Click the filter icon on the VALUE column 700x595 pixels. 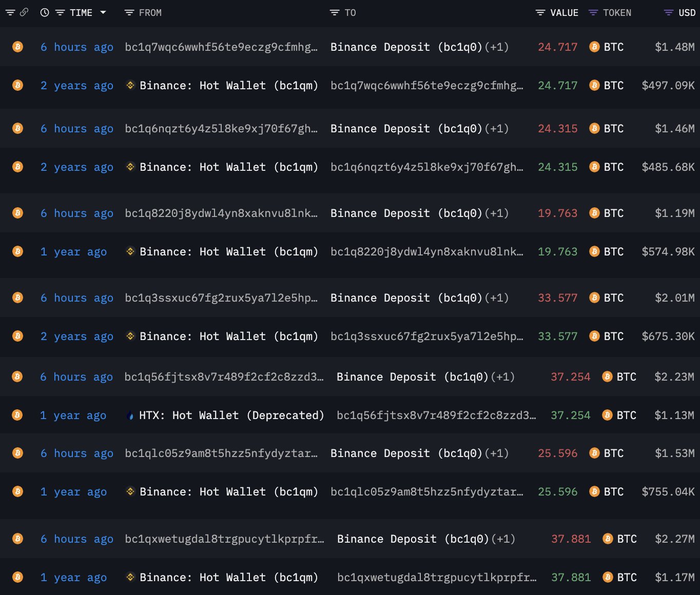(539, 13)
